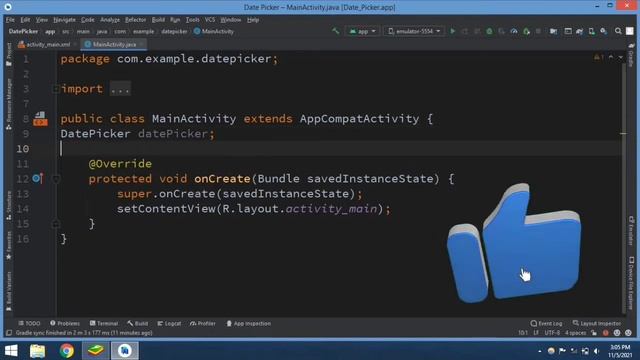Open the app run configuration dropdown

pos(362,31)
